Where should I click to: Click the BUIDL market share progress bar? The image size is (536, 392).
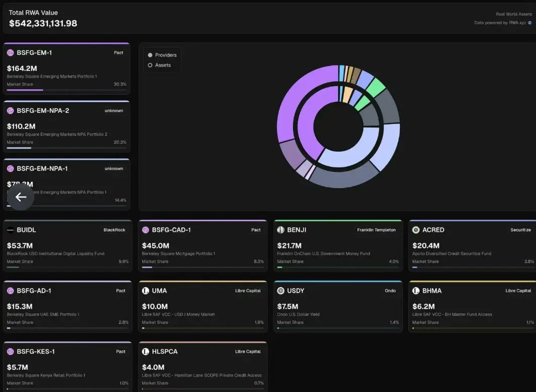tap(68, 268)
